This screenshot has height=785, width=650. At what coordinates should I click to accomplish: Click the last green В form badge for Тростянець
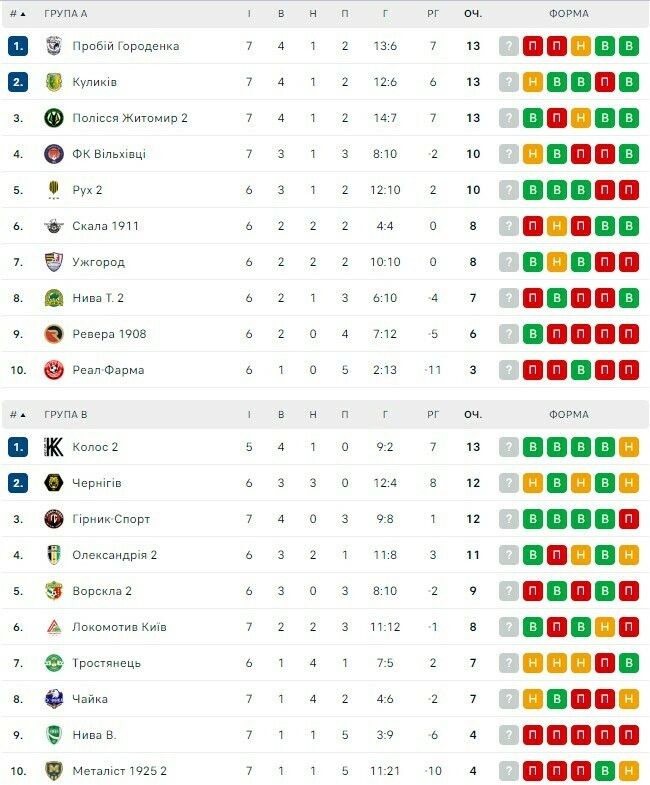[629, 663]
